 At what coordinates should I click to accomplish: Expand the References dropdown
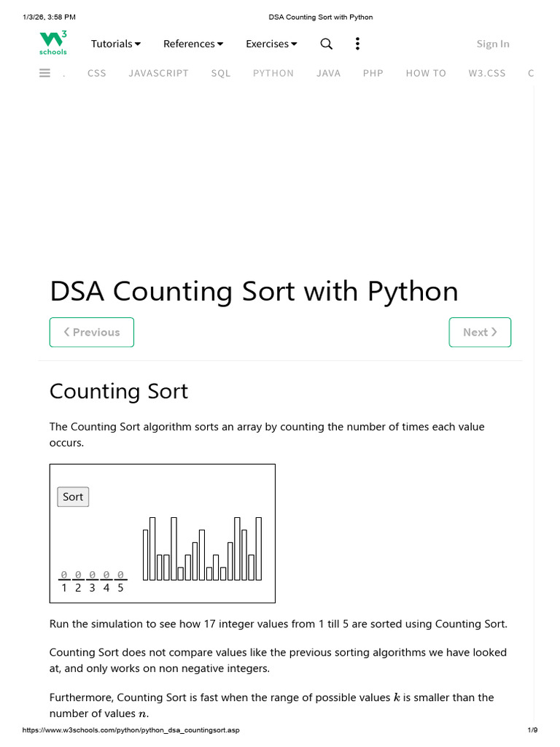(192, 44)
